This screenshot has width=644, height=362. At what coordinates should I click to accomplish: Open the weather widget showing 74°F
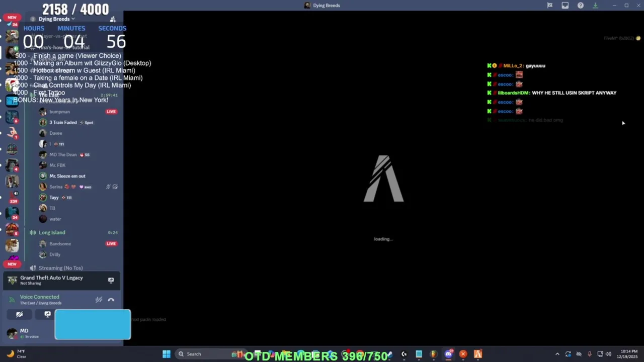click(16, 354)
